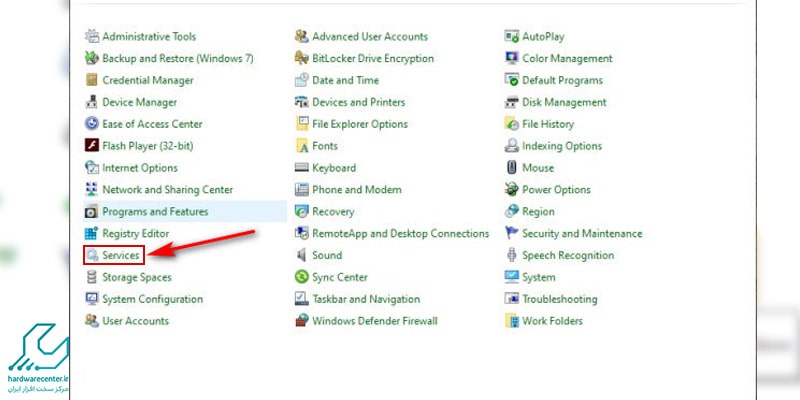This screenshot has width=800, height=400.
Task: Click the Network and Sharing Center link
Action: pos(168,190)
